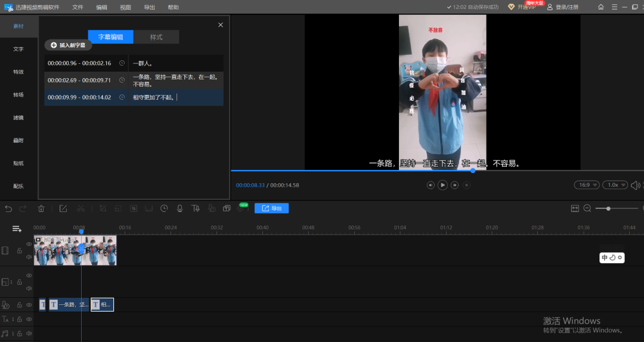Screen dimensions: 644x342
Task: Select the 字幕编辑 tab
Action: click(x=110, y=37)
